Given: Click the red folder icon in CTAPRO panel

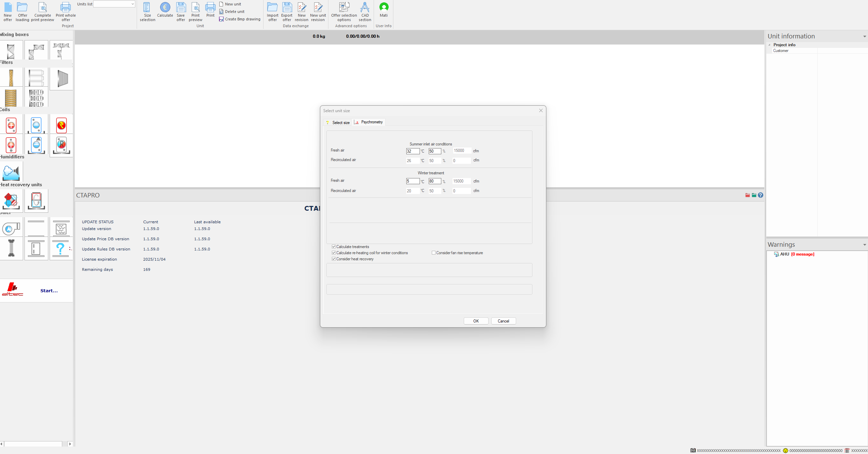Looking at the screenshot, I should point(747,195).
